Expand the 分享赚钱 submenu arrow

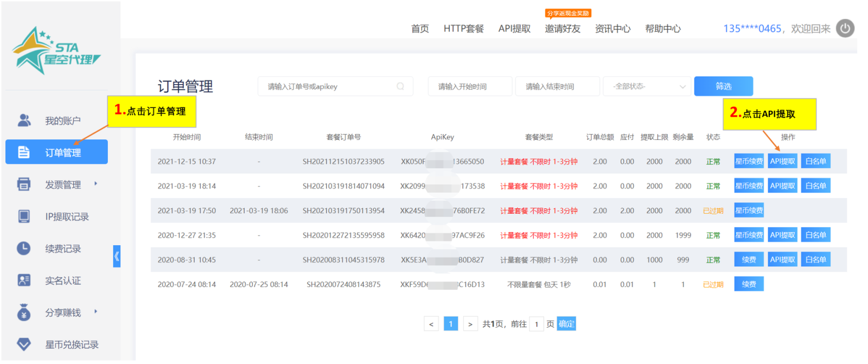[96, 311]
